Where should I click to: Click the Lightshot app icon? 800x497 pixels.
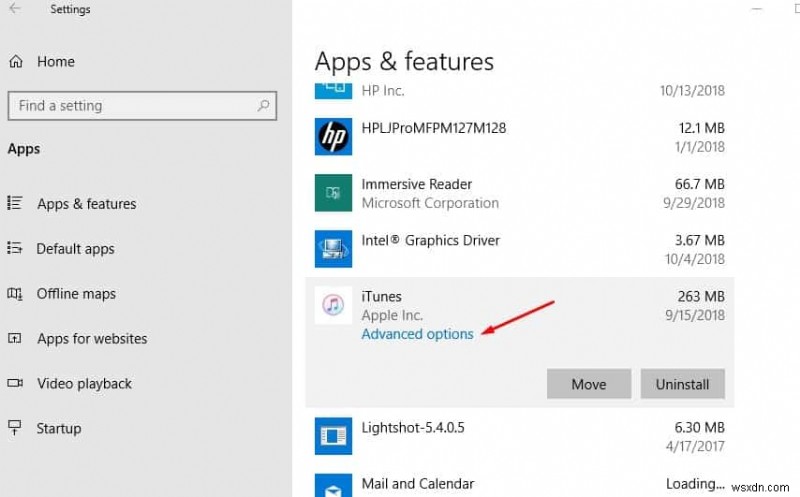coord(333,436)
